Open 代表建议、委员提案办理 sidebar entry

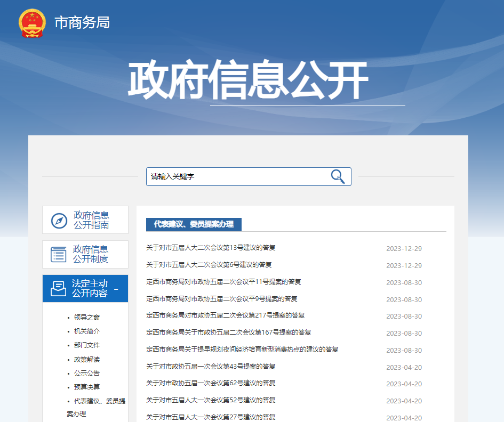[96, 401]
